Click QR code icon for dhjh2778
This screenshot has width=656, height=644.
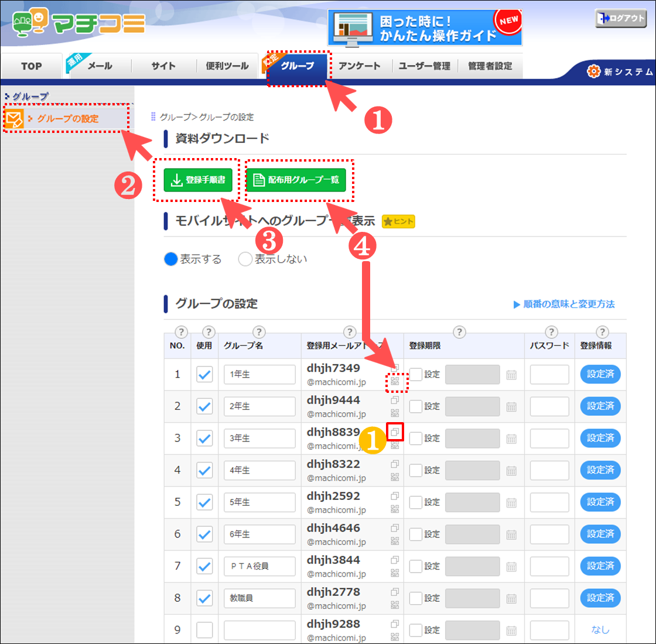click(395, 605)
